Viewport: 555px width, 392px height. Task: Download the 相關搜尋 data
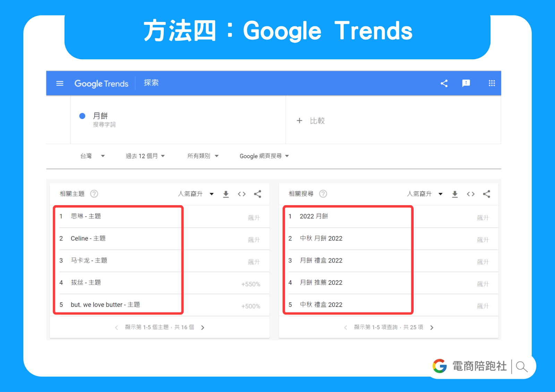coord(455,194)
